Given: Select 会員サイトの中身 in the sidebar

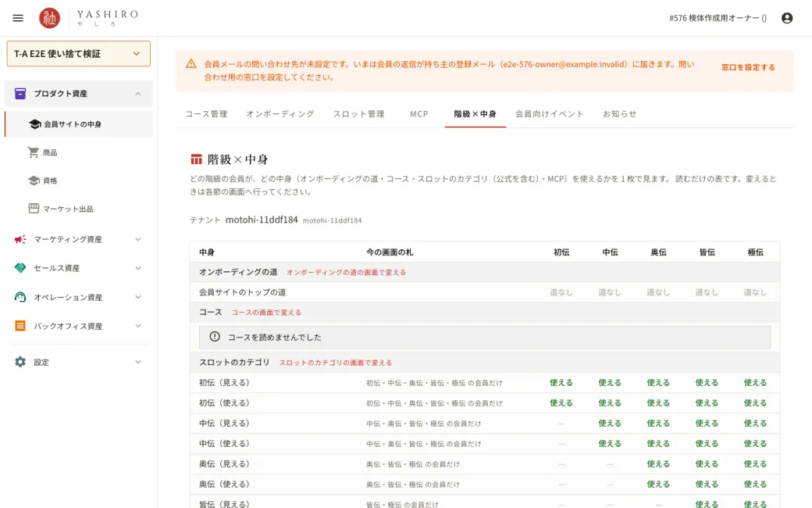Looking at the screenshot, I should click(x=79, y=124).
